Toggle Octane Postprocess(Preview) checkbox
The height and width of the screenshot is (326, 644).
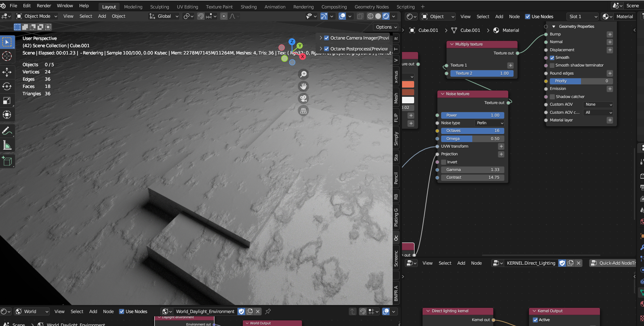[x=326, y=49]
